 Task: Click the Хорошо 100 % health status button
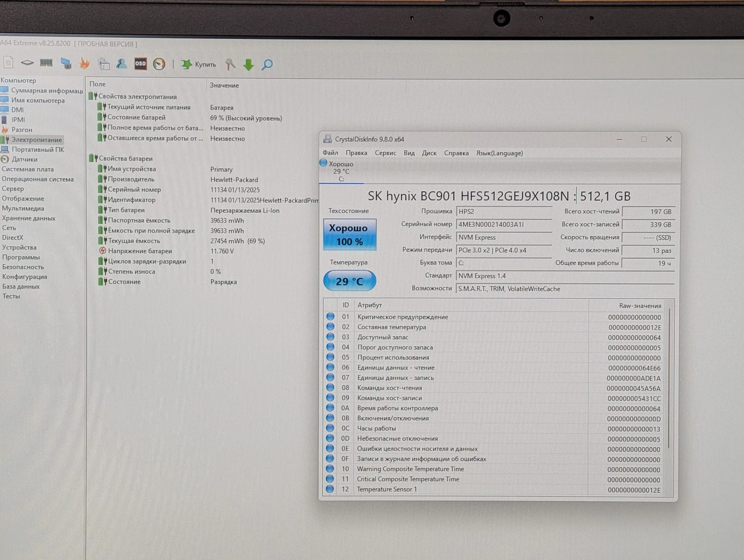[x=350, y=235]
